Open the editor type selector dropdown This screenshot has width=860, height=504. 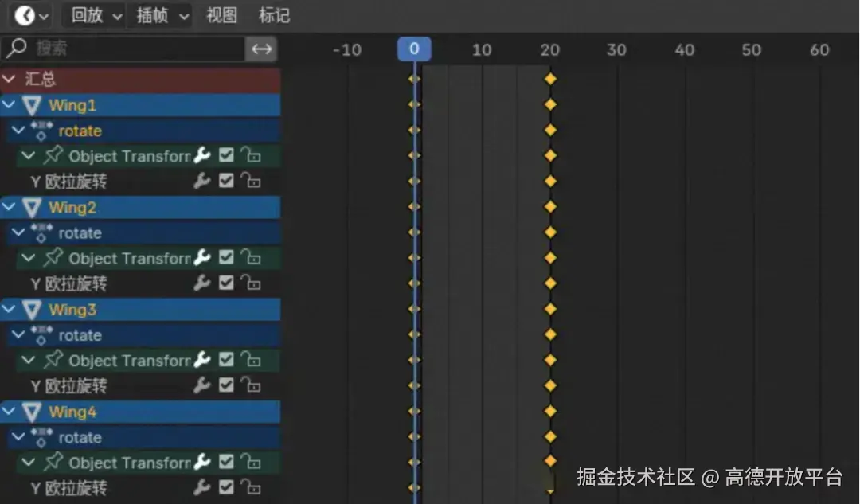coord(31,15)
